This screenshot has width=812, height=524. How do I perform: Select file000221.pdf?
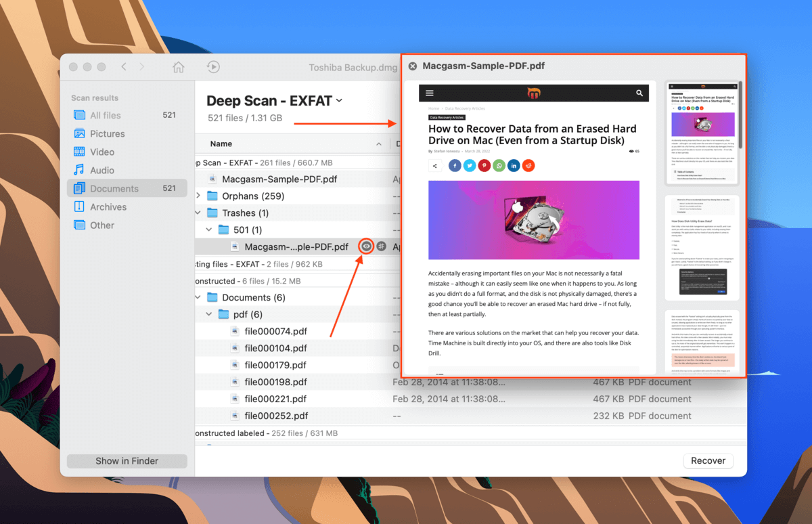click(x=275, y=399)
